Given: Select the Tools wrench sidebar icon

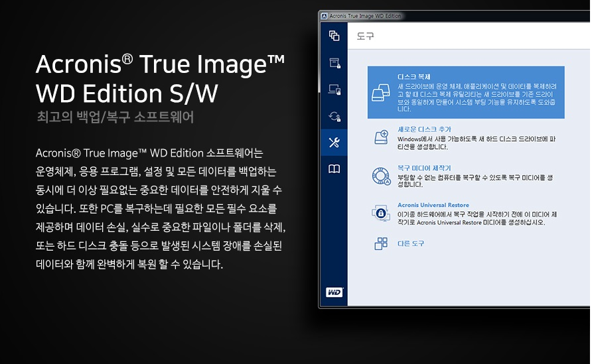Looking at the screenshot, I should point(334,143).
